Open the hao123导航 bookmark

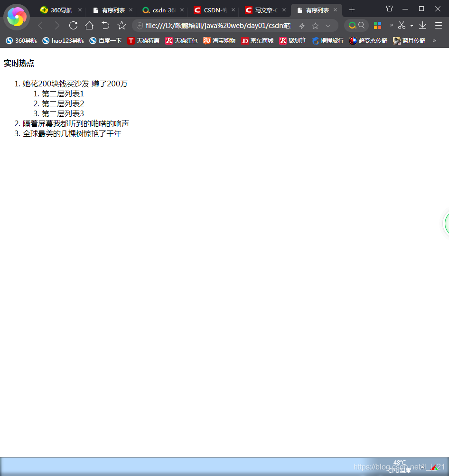coord(63,41)
